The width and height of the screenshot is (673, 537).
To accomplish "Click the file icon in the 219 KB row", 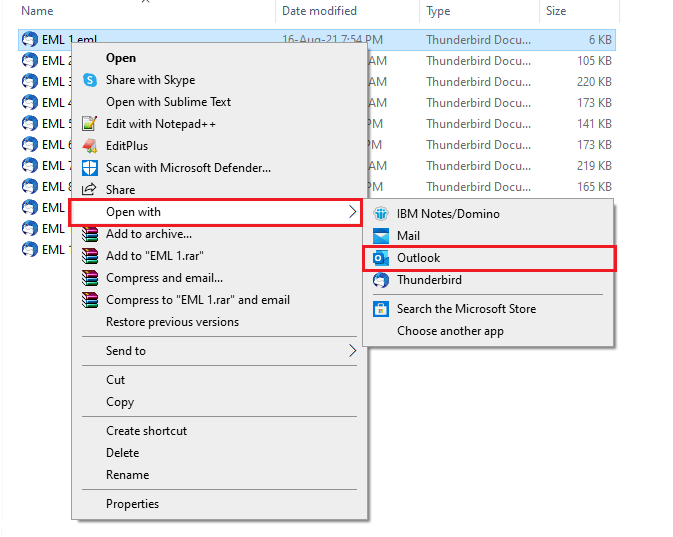I will tap(30, 166).
